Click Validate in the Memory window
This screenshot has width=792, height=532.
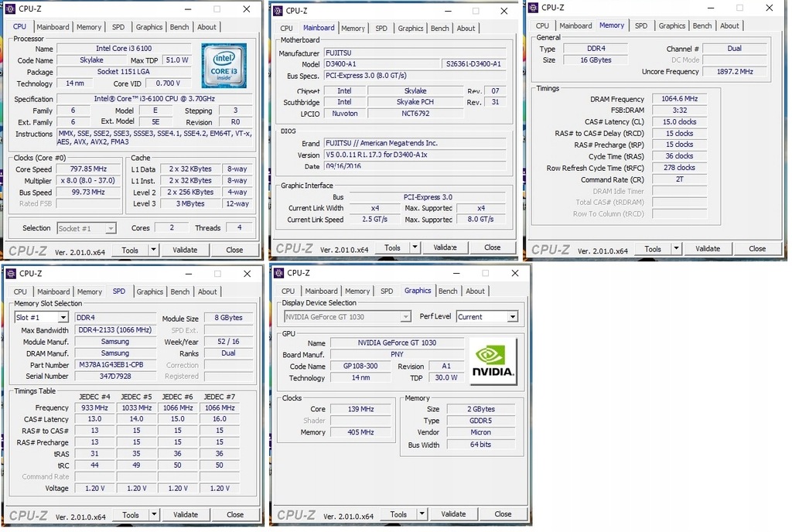point(708,248)
